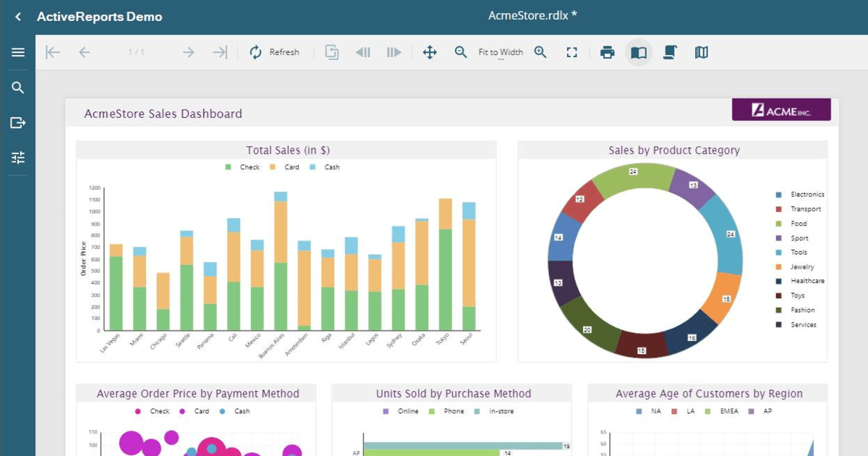This screenshot has height=456, width=868.
Task: Select the pan tool in the toolbar
Action: coord(430,52)
